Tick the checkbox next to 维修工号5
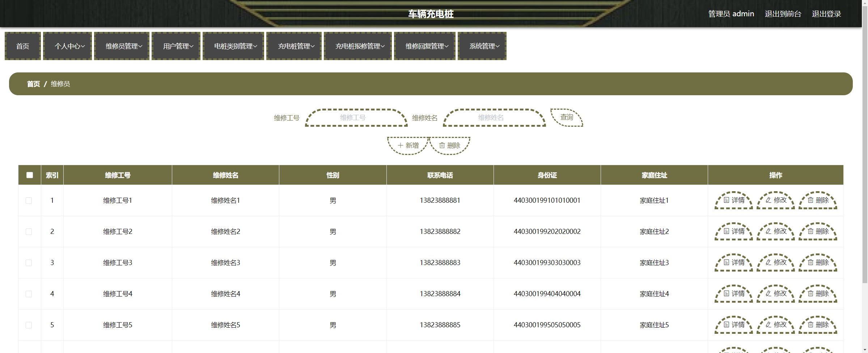The width and height of the screenshot is (868, 353). (29, 325)
